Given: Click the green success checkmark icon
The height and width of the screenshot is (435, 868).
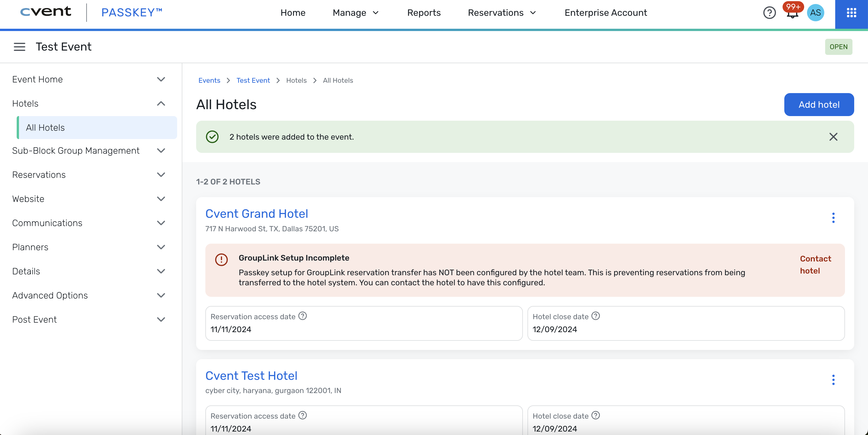Looking at the screenshot, I should pyautogui.click(x=212, y=137).
